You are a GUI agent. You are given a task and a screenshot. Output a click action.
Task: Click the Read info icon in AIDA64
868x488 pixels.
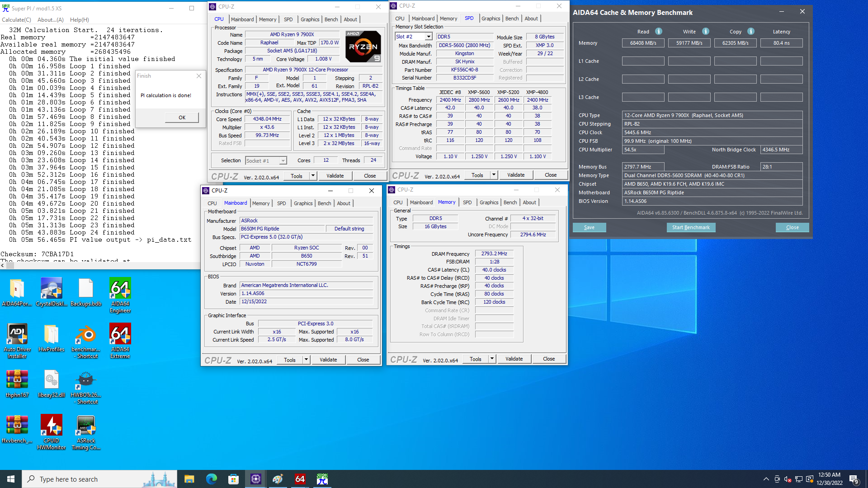pos(659,31)
